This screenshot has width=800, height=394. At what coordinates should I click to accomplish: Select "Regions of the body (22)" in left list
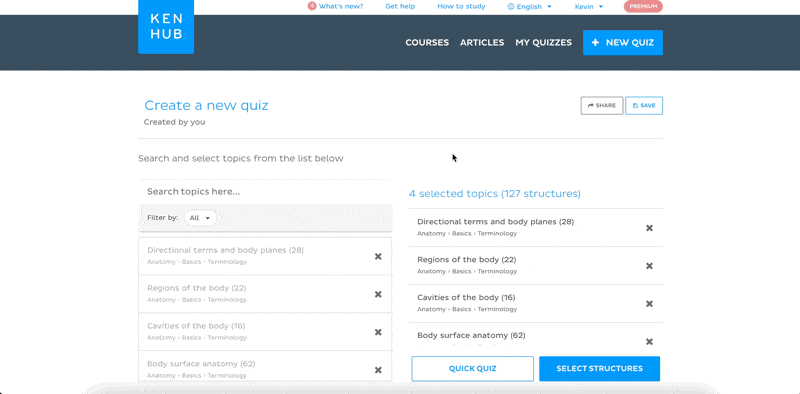tap(196, 288)
